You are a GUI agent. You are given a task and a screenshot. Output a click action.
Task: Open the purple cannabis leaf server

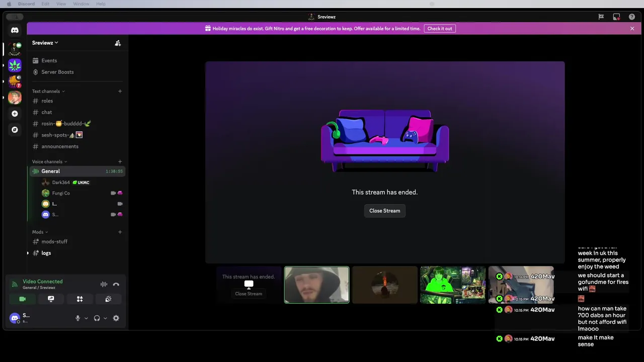(15, 65)
